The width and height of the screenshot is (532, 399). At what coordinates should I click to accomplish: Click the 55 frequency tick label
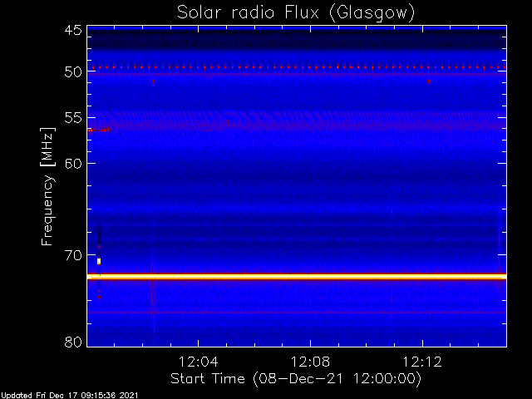coord(73,118)
